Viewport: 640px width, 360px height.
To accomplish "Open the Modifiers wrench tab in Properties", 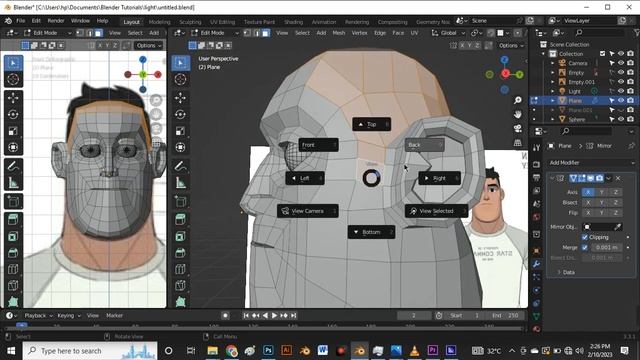I will coord(536,264).
